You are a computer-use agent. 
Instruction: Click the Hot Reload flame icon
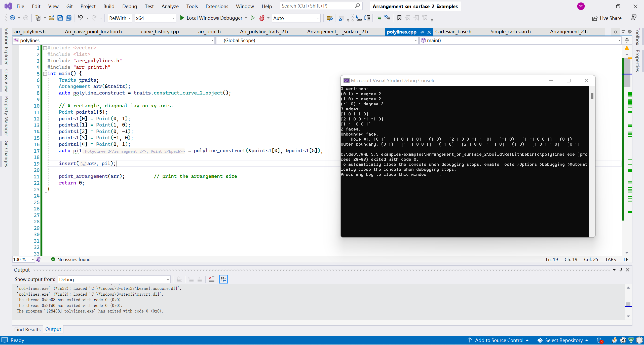click(262, 18)
